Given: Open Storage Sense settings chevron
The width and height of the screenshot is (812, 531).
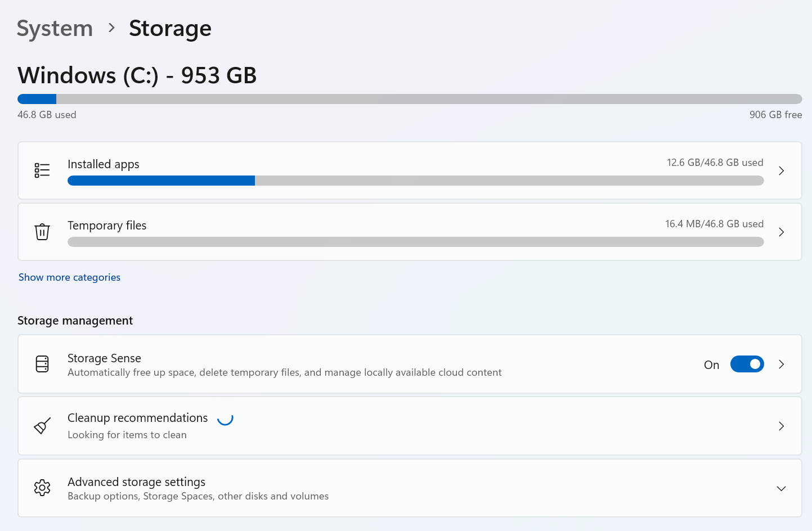Looking at the screenshot, I should 781,364.
